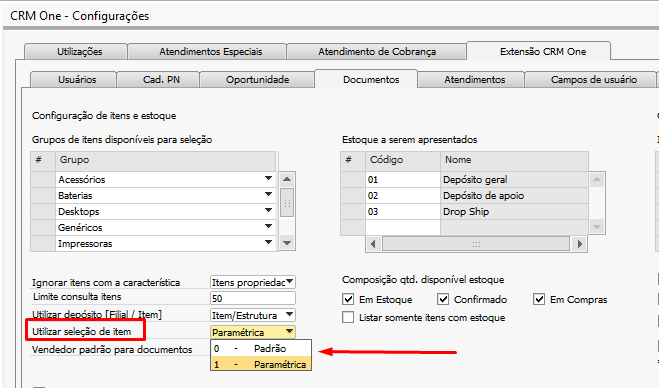Click the Código column header
Screen dimensions: 659x388
403,160
